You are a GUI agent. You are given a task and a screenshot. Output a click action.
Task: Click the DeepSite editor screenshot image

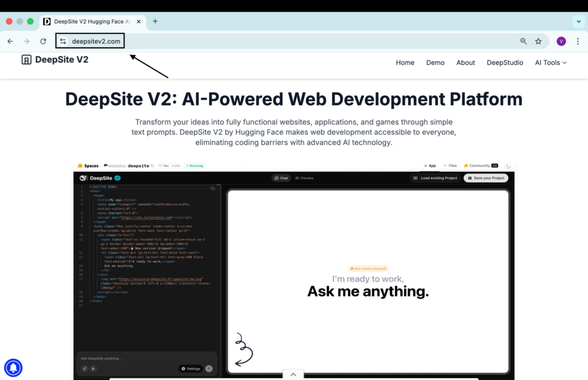pyautogui.click(x=294, y=270)
